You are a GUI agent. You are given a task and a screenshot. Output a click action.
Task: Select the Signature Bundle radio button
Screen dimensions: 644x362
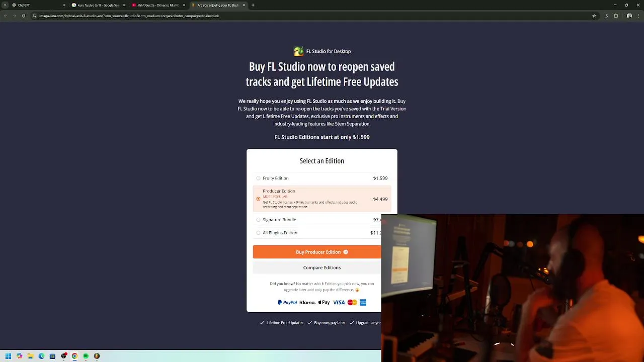click(258, 220)
